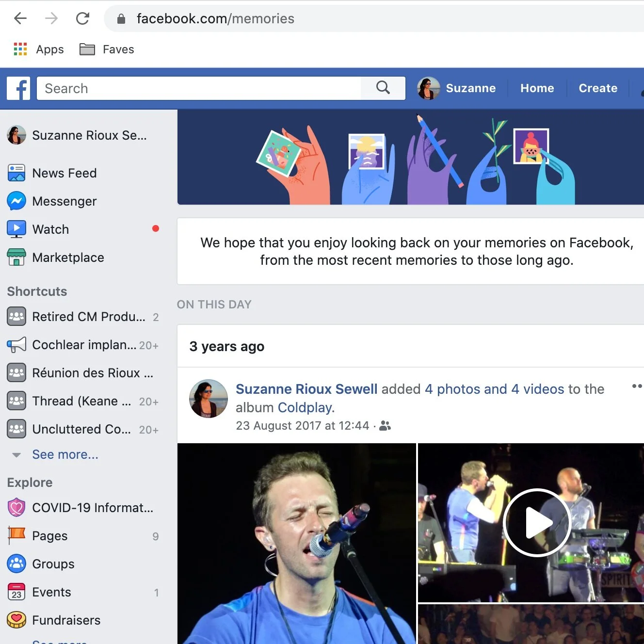The height and width of the screenshot is (644, 644).
Task: Open News Feed icon in sidebar
Action: (16, 173)
